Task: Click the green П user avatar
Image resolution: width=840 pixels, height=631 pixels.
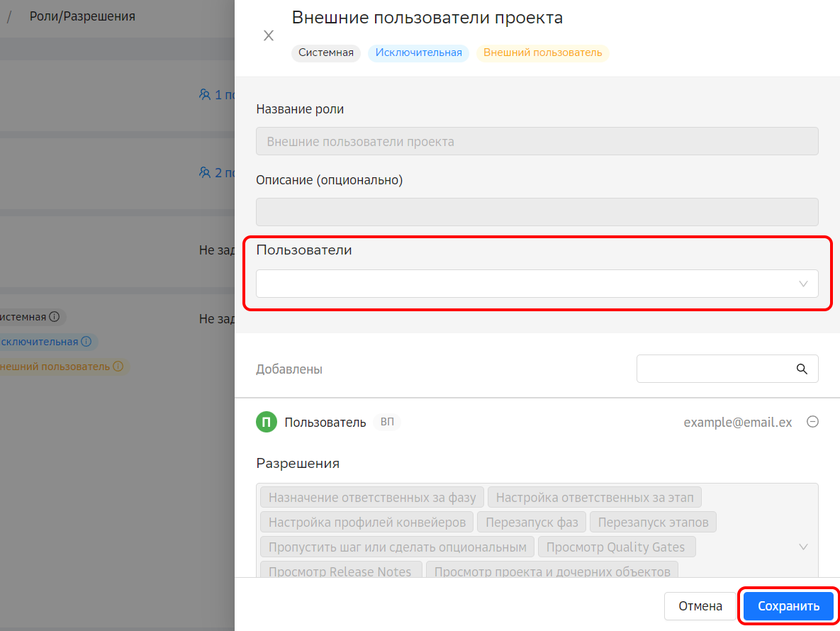Action: click(x=266, y=423)
